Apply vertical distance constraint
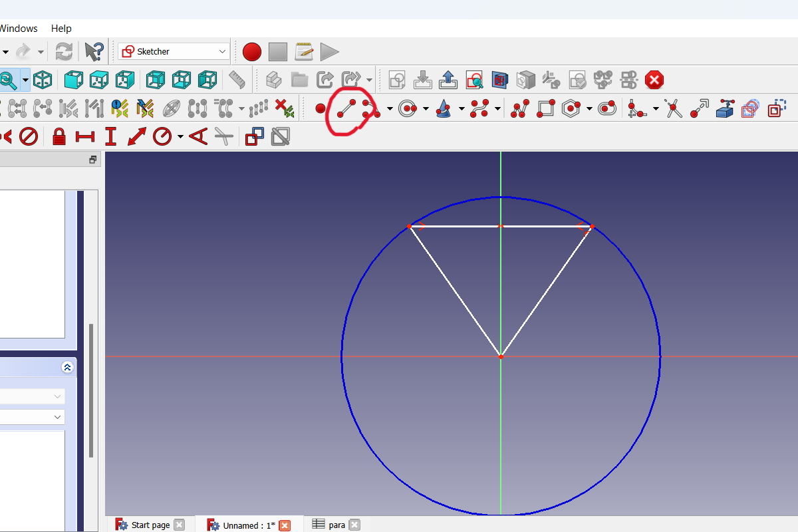The image size is (798, 532). click(x=110, y=137)
